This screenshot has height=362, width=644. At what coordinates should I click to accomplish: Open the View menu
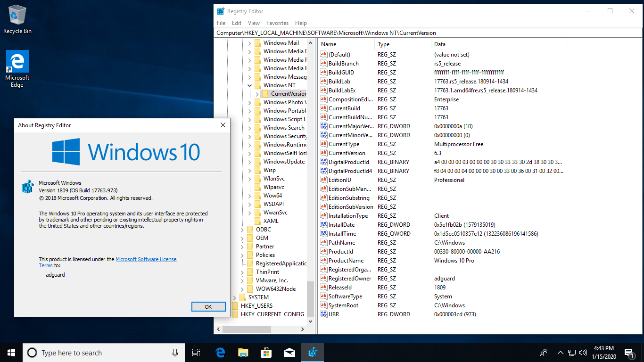[x=254, y=23]
